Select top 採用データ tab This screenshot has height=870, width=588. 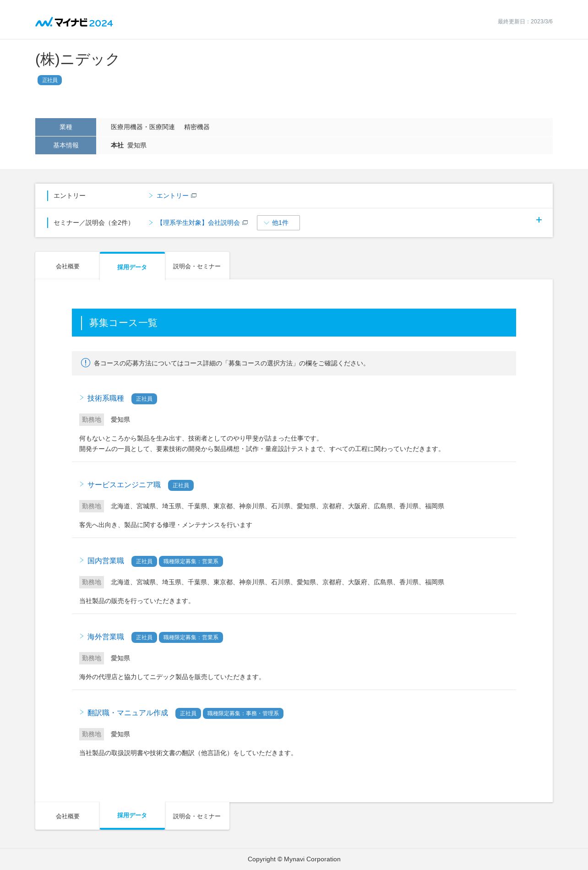point(132,266)
